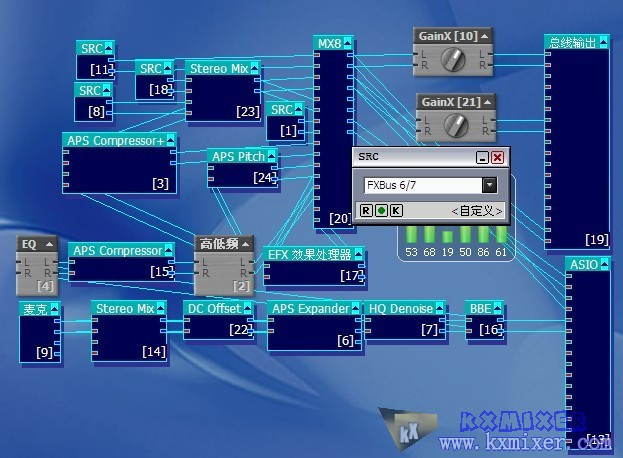Toggle the green bypass indicator in SRC window
The image size is (623, 458).
pyautogui.click(x=381, y=211)
